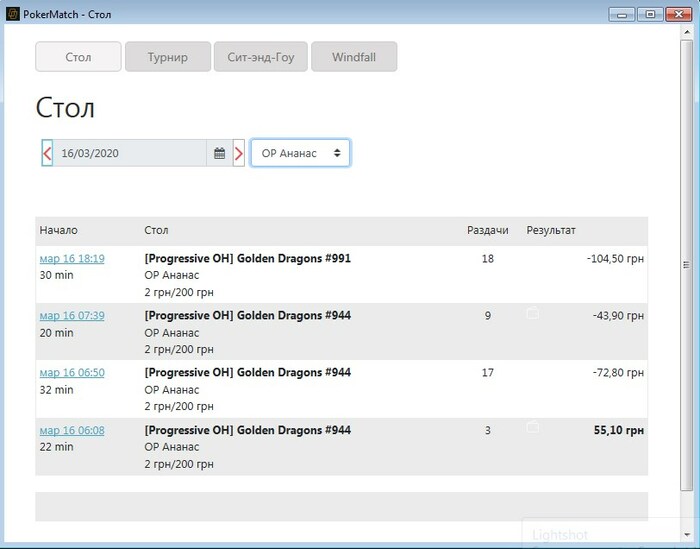Go to next day with right arrow
The height and width of the screenshot is (549, 700).
pyautogui.click(x=239, y=153)
